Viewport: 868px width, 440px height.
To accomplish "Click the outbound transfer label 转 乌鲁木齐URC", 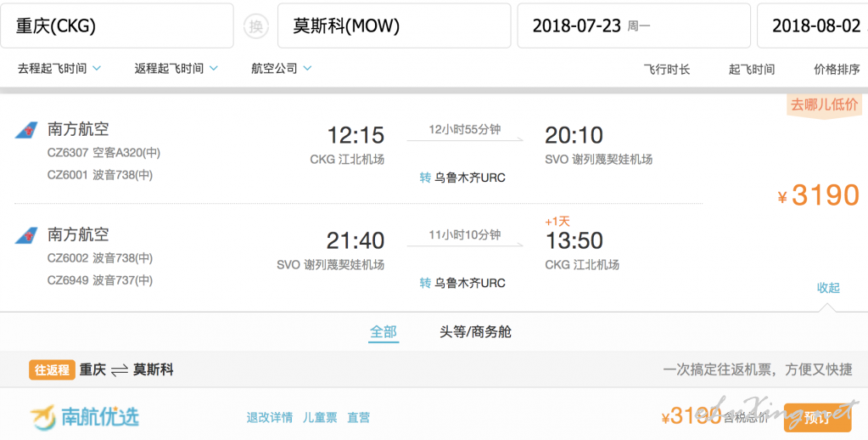I will pyautogui.click(x=462, y=178).
